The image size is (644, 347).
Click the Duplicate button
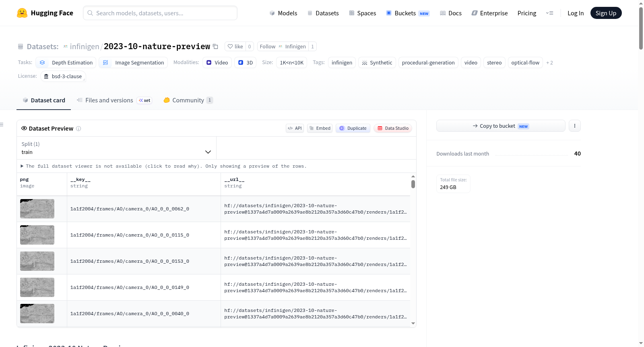point(353,128)
